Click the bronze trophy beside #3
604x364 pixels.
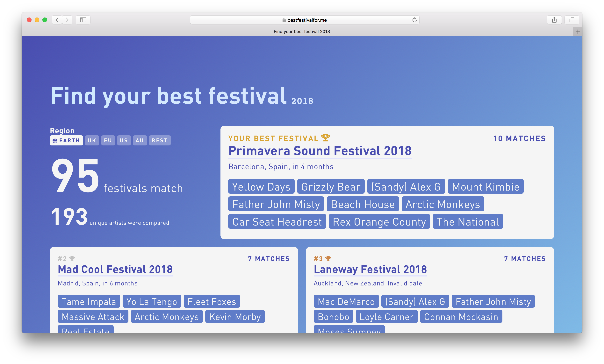click(328, 259)
